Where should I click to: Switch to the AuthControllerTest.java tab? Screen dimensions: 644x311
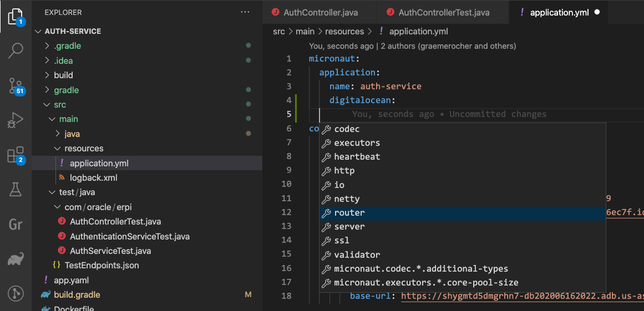(443, 12)
